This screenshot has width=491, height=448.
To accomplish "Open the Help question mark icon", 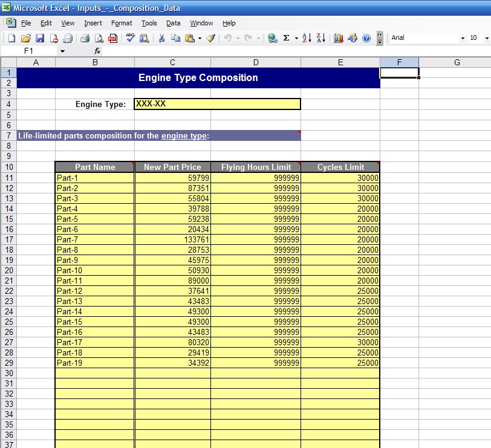I will [366, 38].
